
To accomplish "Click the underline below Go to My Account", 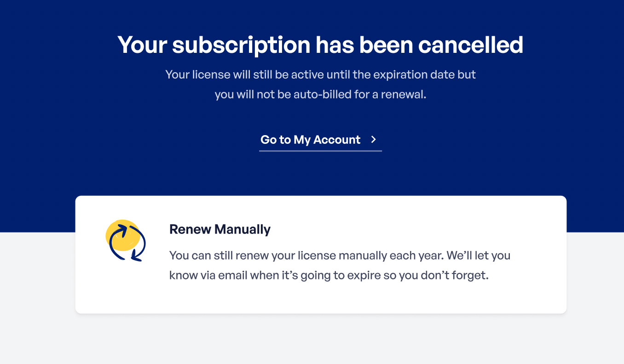I will (x=320, y=150).
